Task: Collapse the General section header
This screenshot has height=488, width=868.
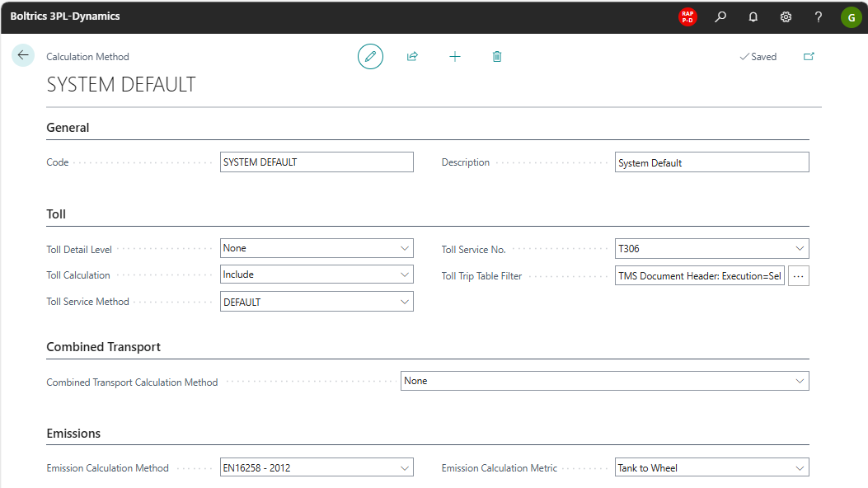Action: click(68, 128)
